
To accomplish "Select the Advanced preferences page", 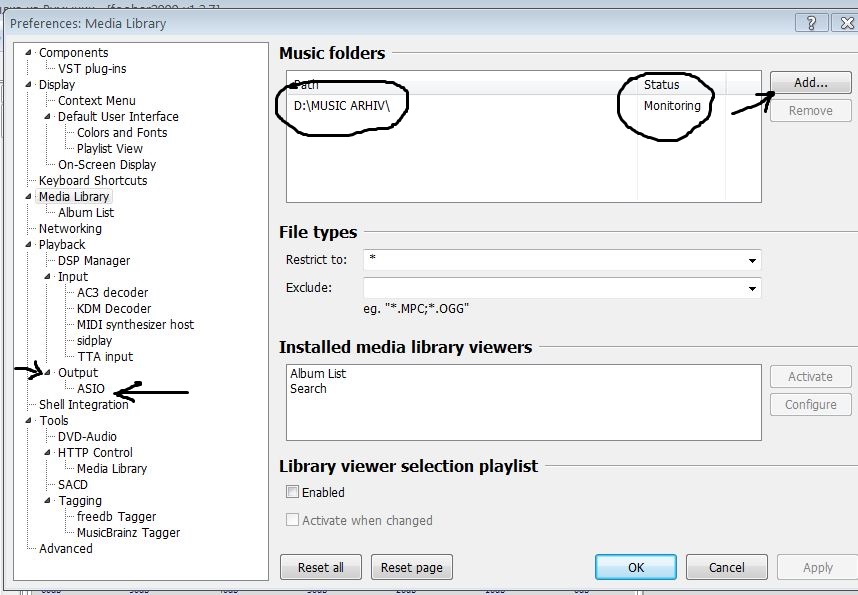I will coord(66,548).
